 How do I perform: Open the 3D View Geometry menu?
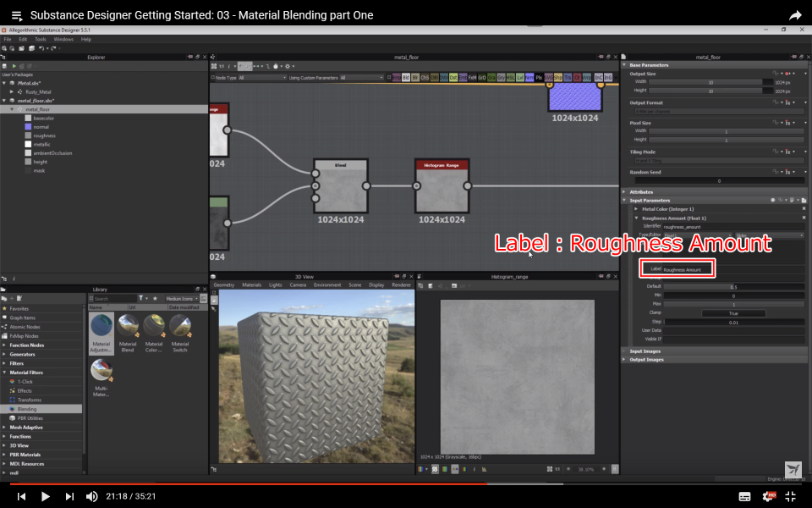pyautogui.click(x=223, y=285)
